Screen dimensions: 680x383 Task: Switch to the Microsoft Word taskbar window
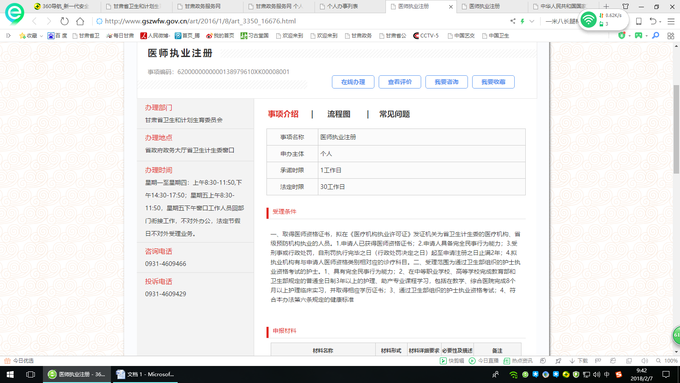pos(145,374)
